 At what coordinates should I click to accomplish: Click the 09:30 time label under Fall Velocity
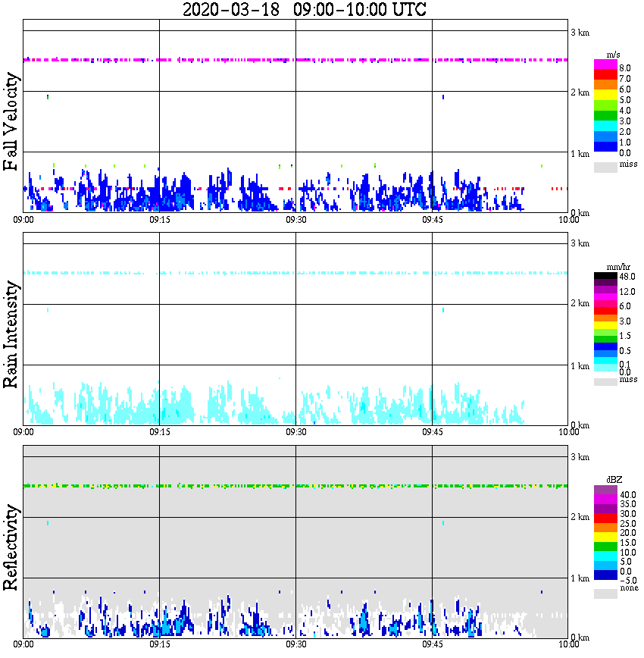pos(296,220)
